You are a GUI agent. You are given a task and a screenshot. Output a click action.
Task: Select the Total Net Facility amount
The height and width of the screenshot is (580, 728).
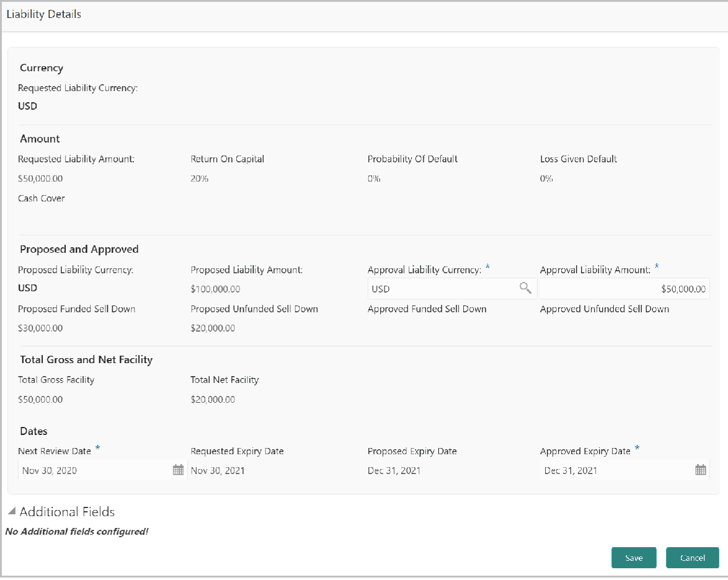tap(213, 400)
